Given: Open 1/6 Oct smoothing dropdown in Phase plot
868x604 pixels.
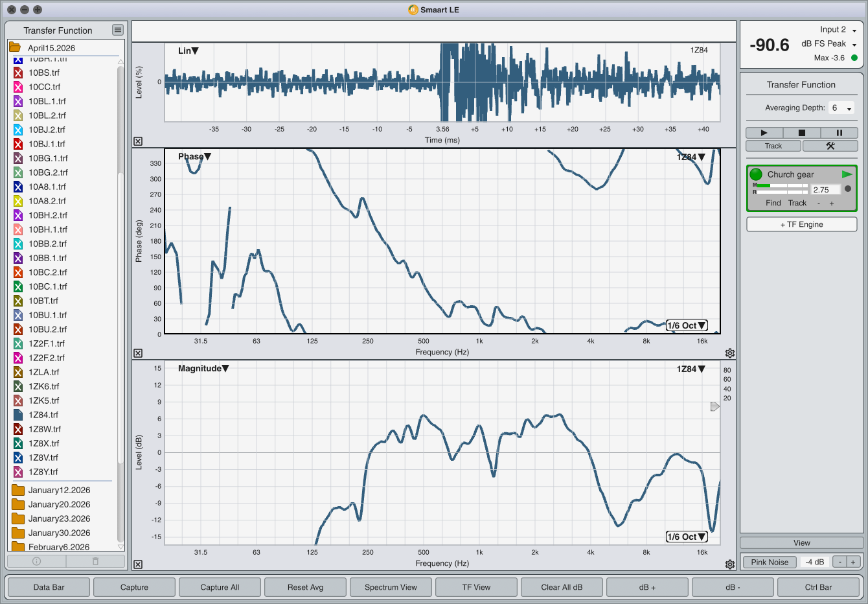Looking at the screenshot, I should pyautogui.click(x=687, y=325).
